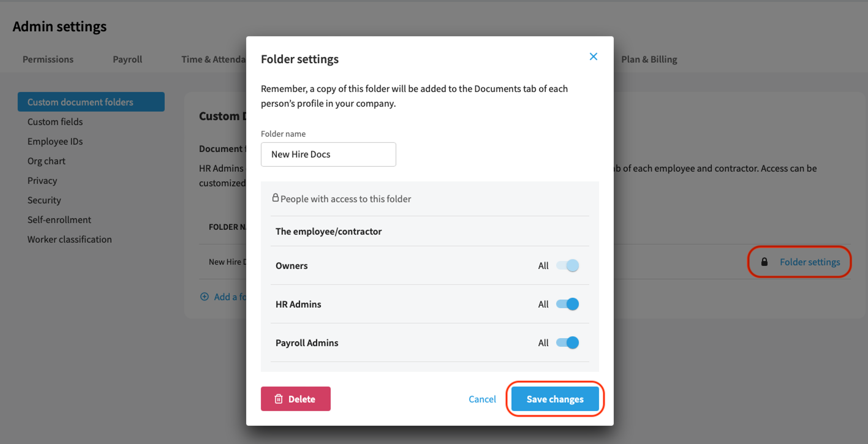Close the Folder settings dialog with X

coord(593,56)
